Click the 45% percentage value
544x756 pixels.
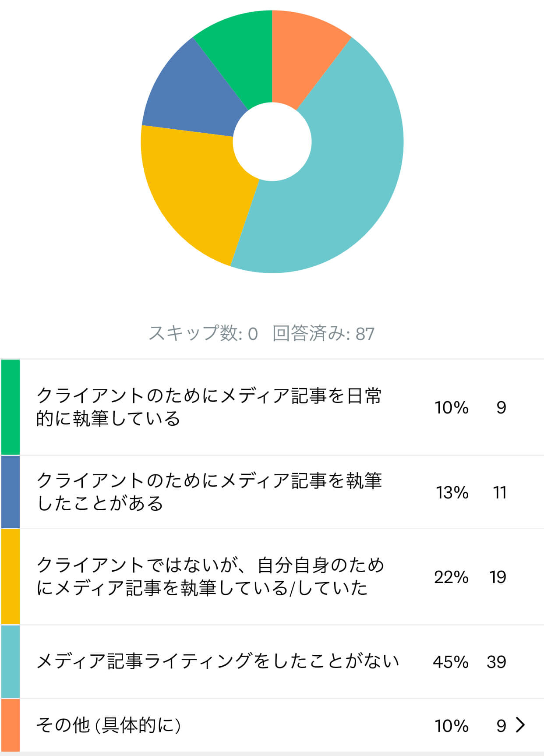pyautogui.click(x=451, y=661)
